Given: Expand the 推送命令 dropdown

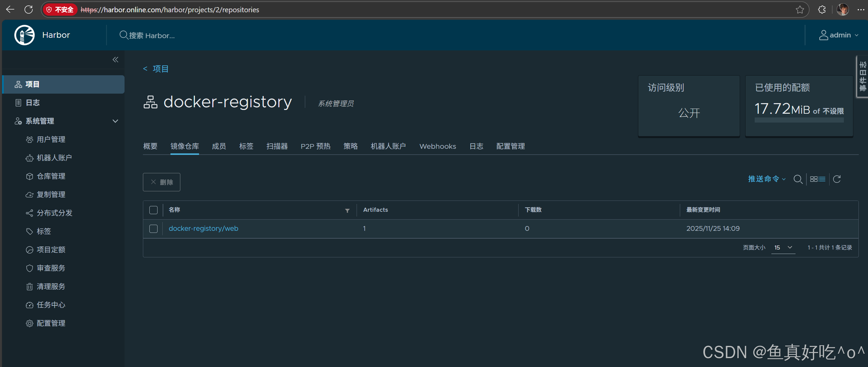Looking at the screenshot, I should tap(767, 179).
